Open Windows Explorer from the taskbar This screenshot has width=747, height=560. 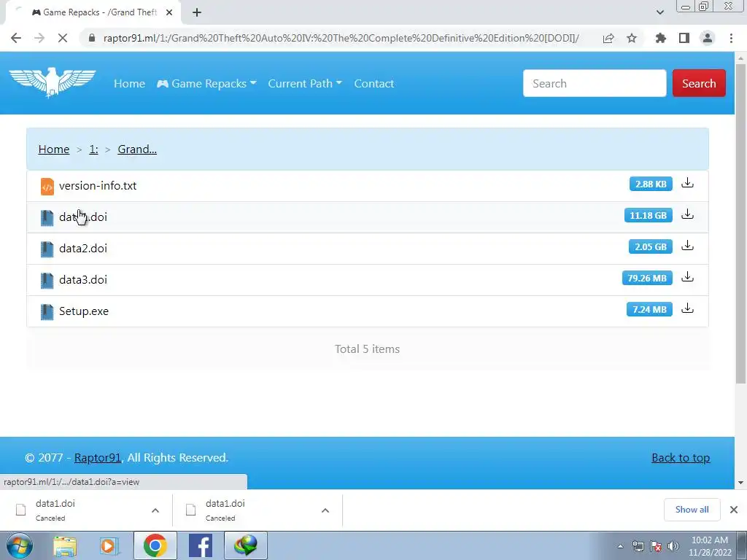[65, 545]
